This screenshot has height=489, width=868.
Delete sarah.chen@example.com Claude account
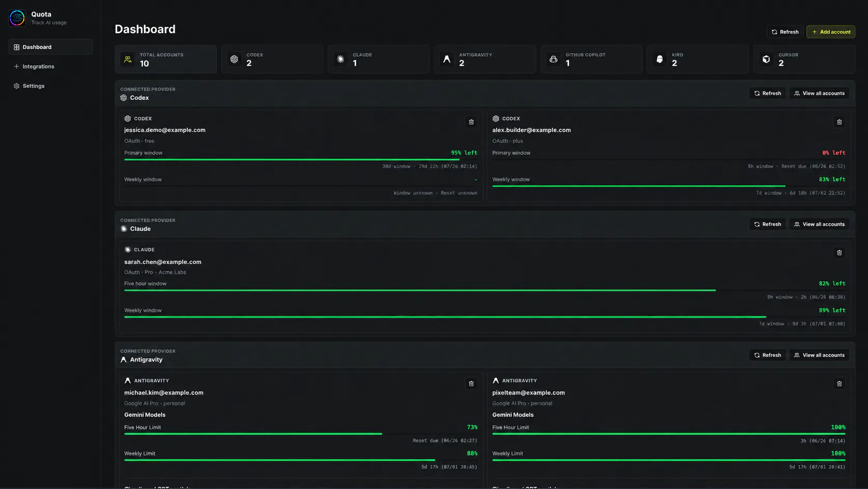(x=839, y=253)
